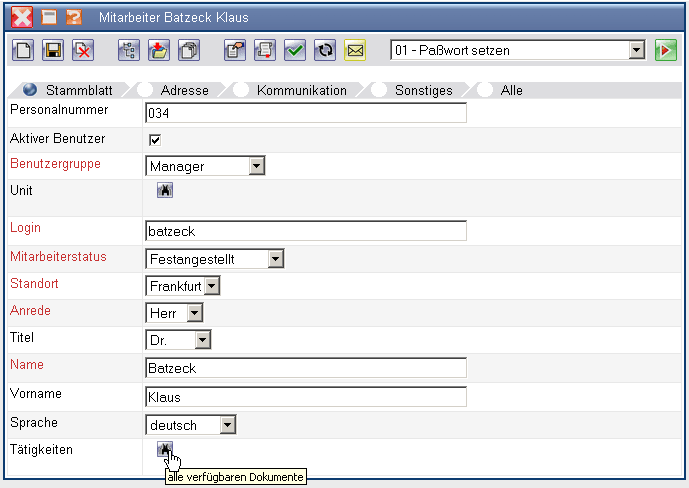Image resolution: width=689 pixels, height=488 pixels.
Task: Open the Unit binoculars search icon
Action: pyautogui.click(x=165, y=190)
